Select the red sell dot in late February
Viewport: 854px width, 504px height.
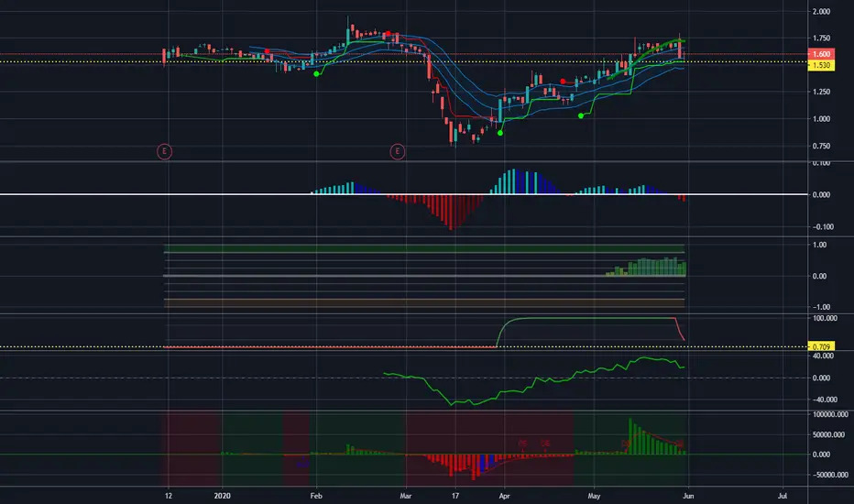tap(389, 33)
